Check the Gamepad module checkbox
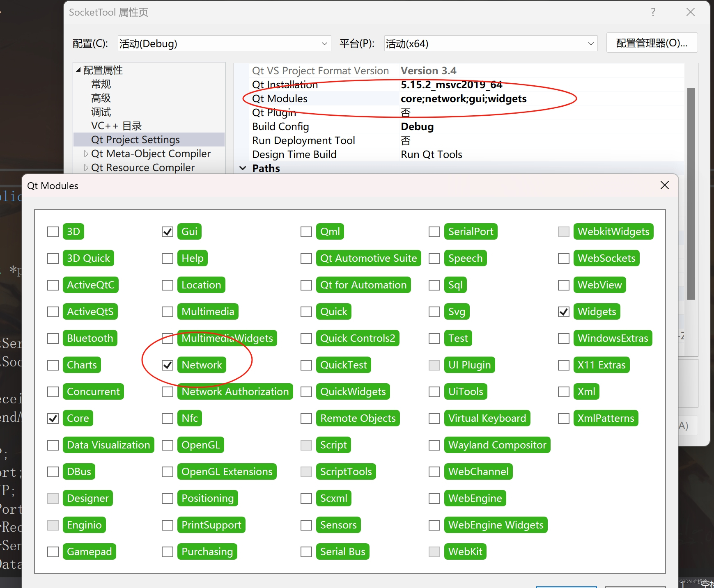Viewport: 714px width, 588px height. [53, 552]
